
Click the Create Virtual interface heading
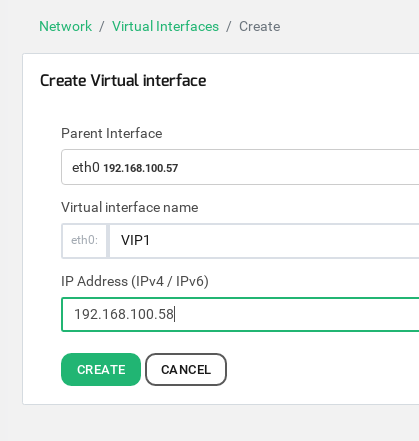123,80
